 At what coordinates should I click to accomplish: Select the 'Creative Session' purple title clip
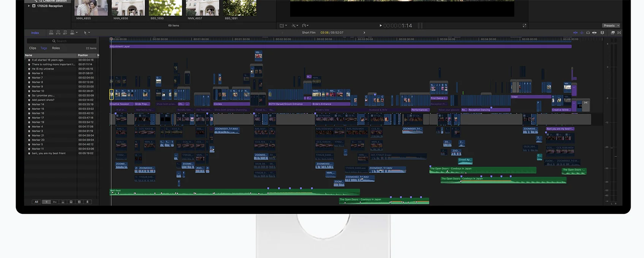(121, 104)
